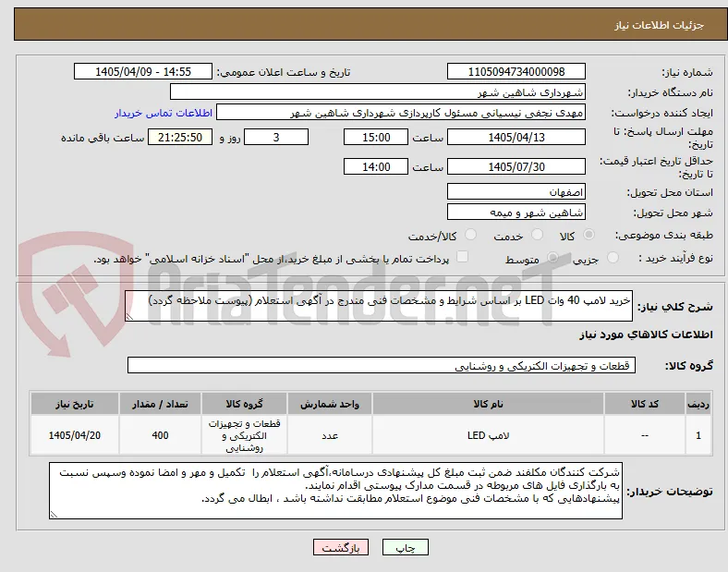
Task: Click the remaining time field 21:25:50
Action: coord(180,137)
